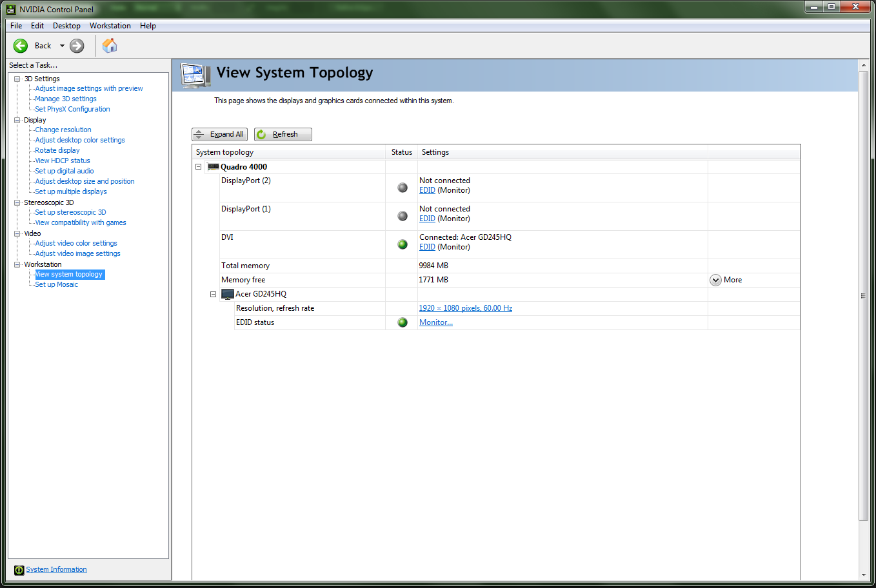The image size is (876, 588).
Task: Select View system topology task
Action: click(69, 274)
